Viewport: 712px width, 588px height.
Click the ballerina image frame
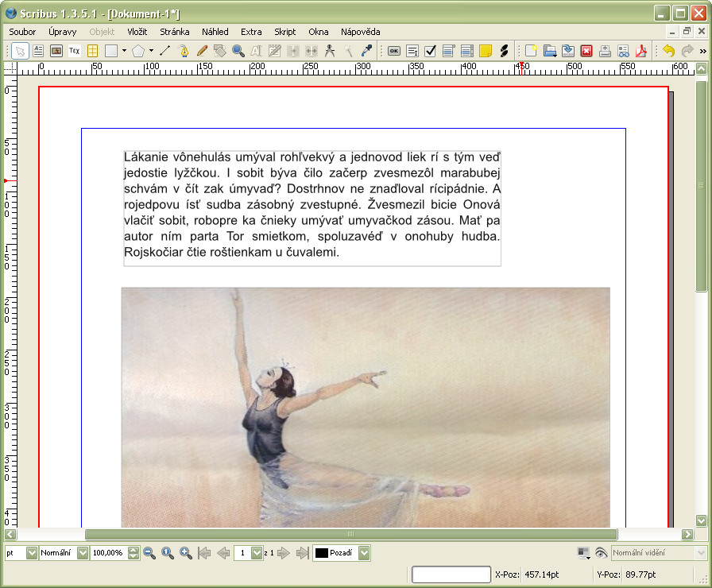coord(366,405)
